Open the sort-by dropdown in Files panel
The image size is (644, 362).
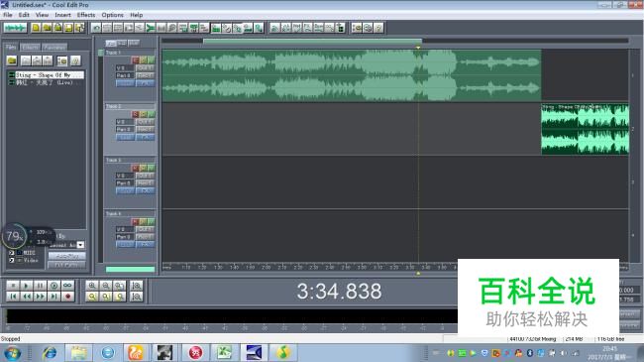tap(81, 245)
